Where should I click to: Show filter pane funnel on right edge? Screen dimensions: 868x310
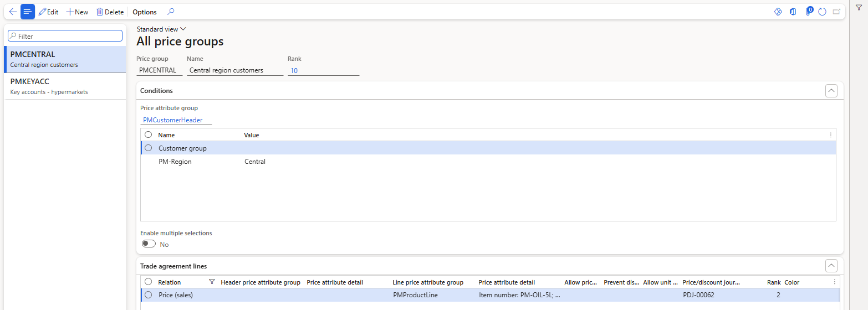[859, 7]
